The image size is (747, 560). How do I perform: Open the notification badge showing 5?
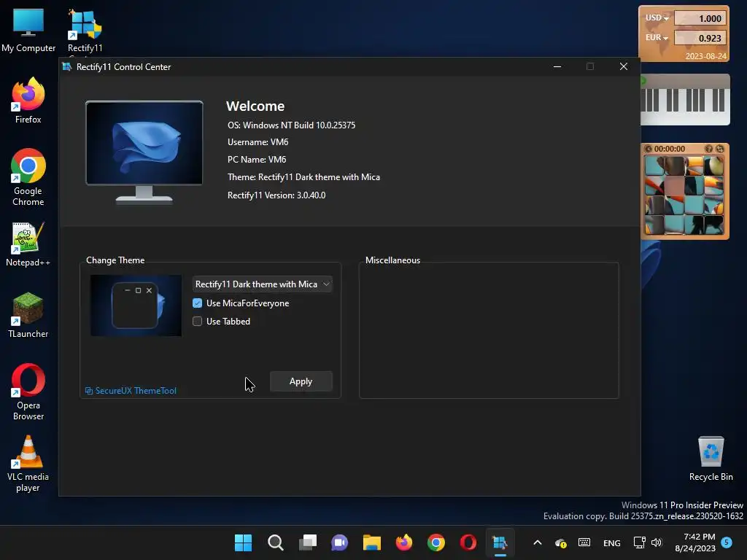(x=727, y=542)
